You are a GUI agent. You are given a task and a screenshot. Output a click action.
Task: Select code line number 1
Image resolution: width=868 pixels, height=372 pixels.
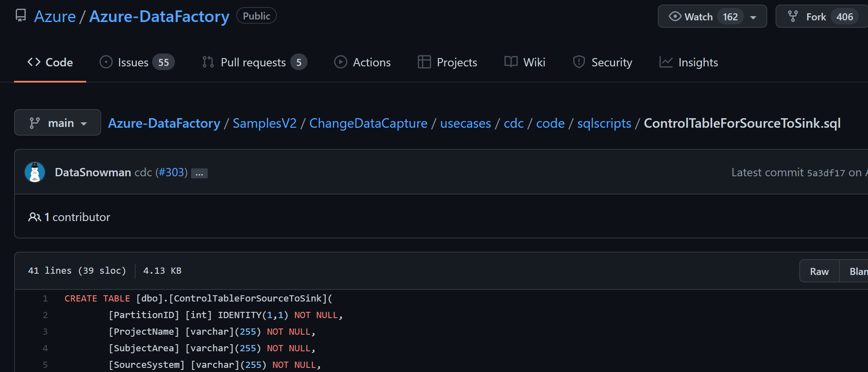pos(45,299)
